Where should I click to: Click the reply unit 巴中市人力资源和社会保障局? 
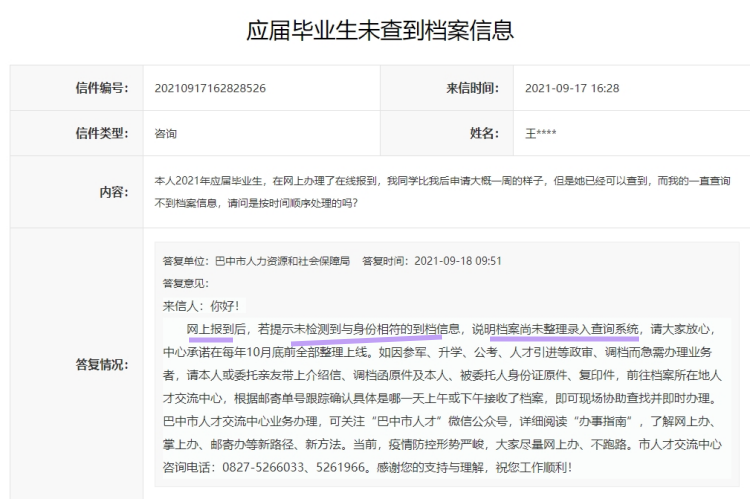coord(282,261)
